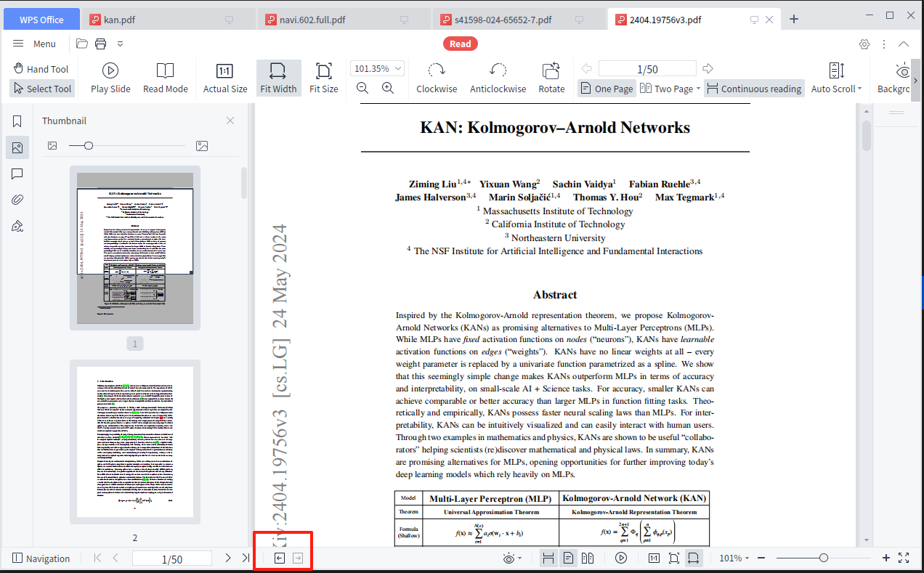Toggle One Page layout
The width and height of the screenshot is (924, 573).
pos(607,89)
